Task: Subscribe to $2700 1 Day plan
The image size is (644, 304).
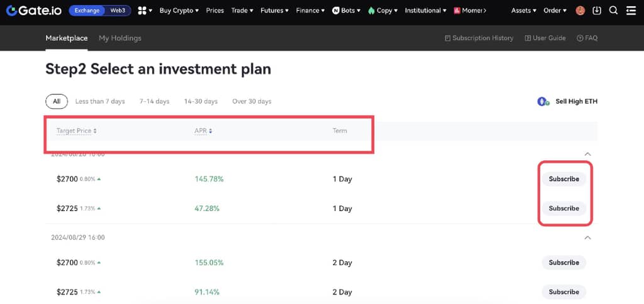Action: click(563, 179)
